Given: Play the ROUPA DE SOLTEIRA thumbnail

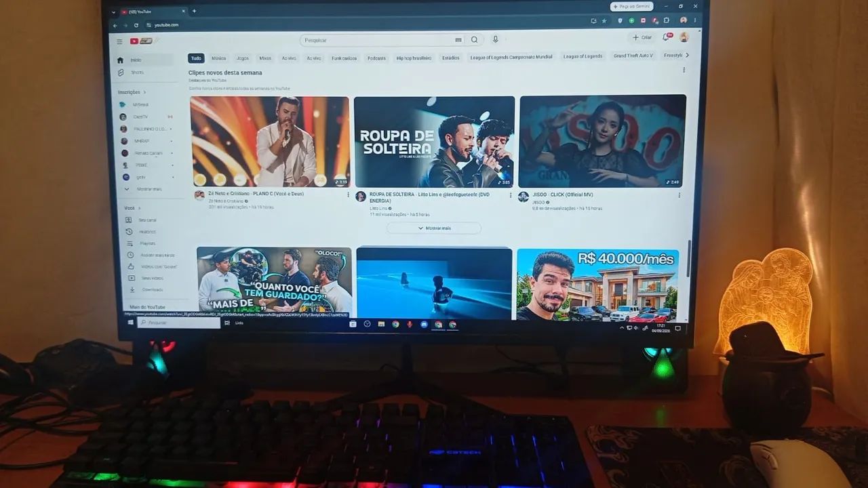Looking at the screenshot, I should click(434, 142).
